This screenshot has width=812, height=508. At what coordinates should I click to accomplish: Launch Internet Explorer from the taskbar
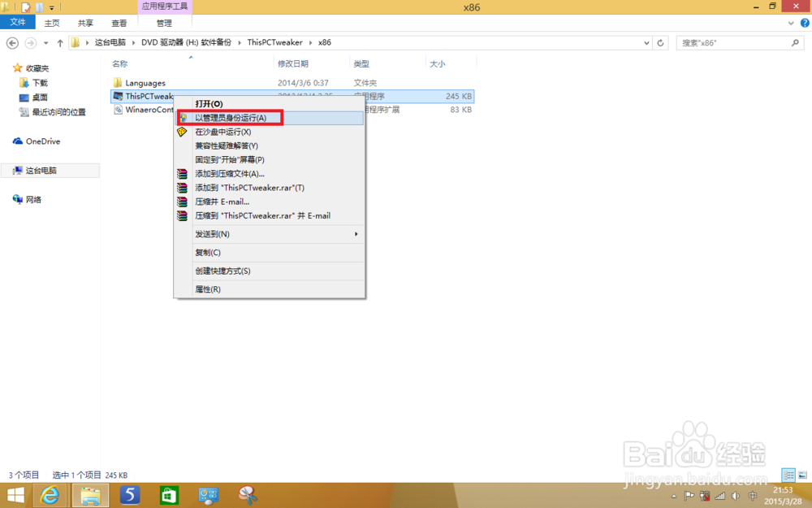tap(50, 495)
